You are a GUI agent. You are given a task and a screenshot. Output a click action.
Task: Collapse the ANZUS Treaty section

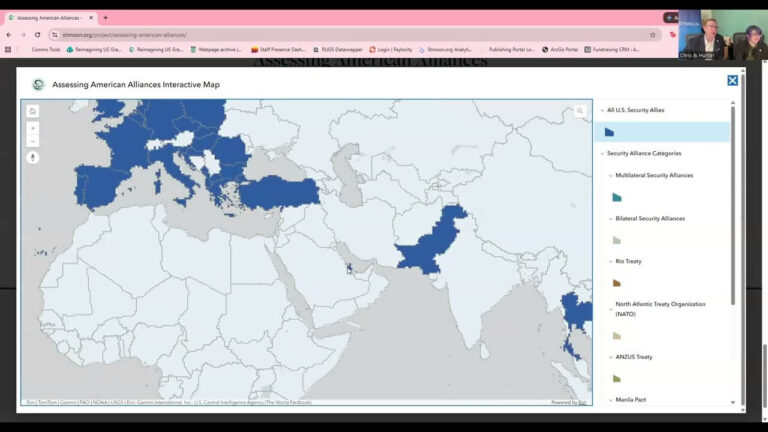tap(611, 357)
